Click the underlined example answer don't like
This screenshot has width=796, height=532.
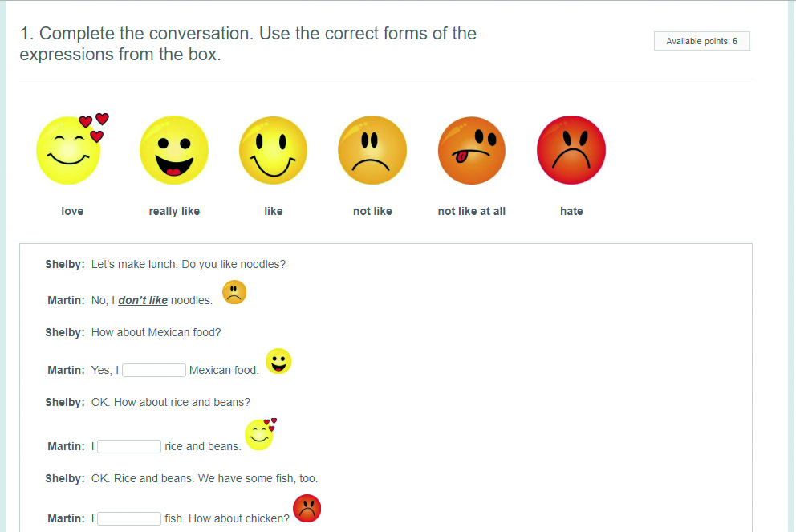point(143,300)
